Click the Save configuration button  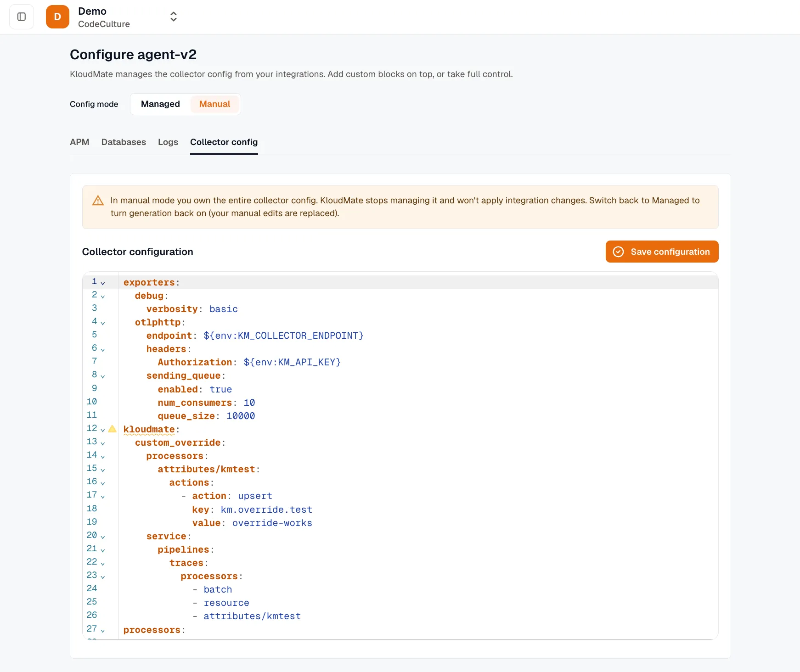coord(662,252)
